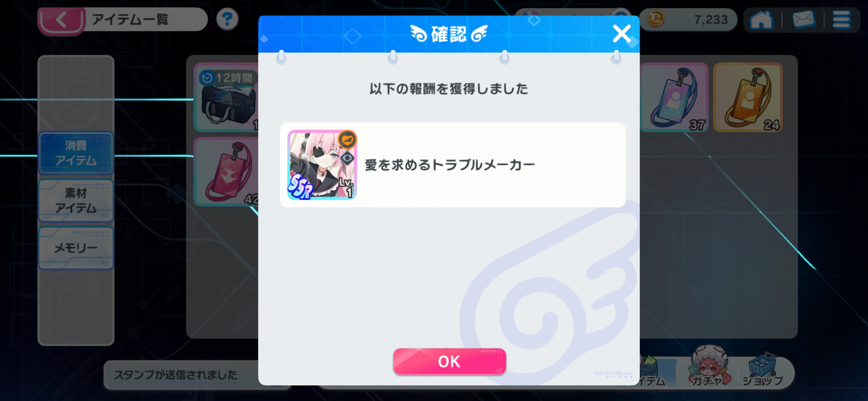Open the home icon

762,20
